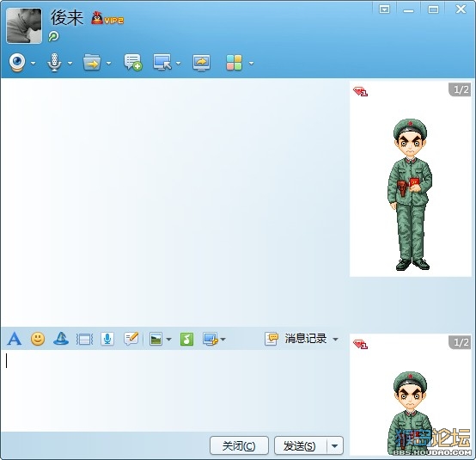The width and height of the screenshot is (476, 460).
Task: Switch lower QQ show via 1/2 tab
Action: coord(461,343)
